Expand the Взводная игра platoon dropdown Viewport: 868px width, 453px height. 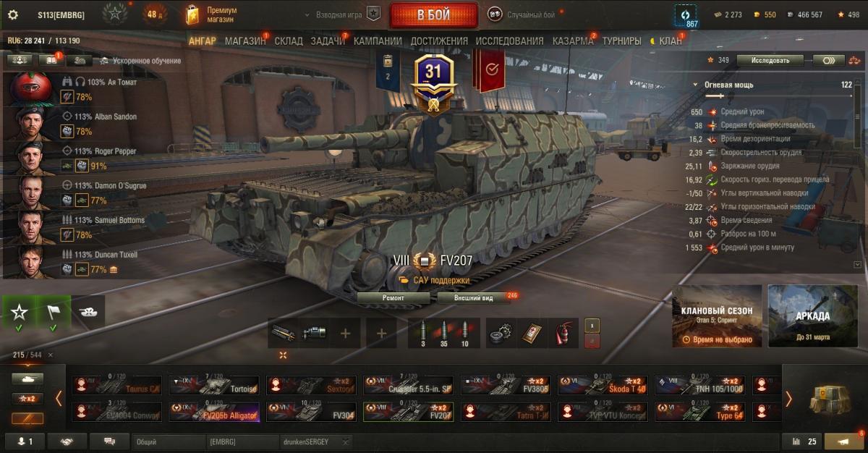point(343,14)
